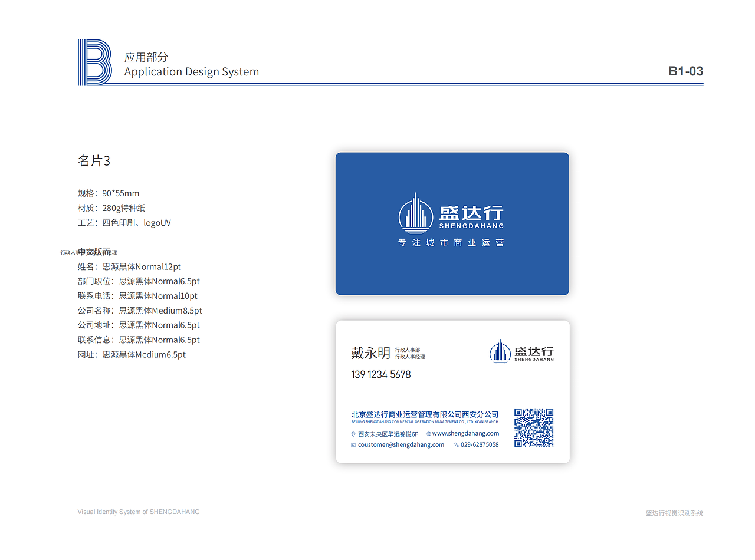The image size is (755, 560).
Task: Click the 盛达行 wordmark on the blue card
Action: (471, 213)
